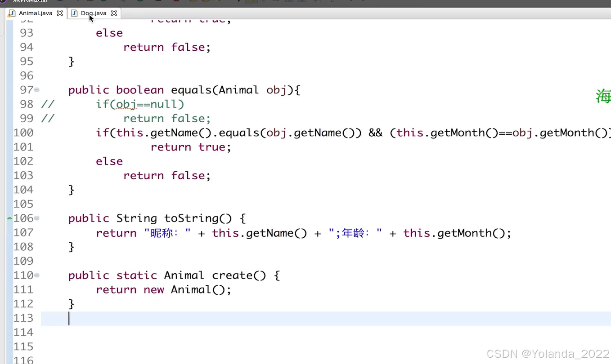The height and width of the screenshot is (364, 611).
Task: Click 'public static Animal create() {' declaration
Action: (174, 275)
